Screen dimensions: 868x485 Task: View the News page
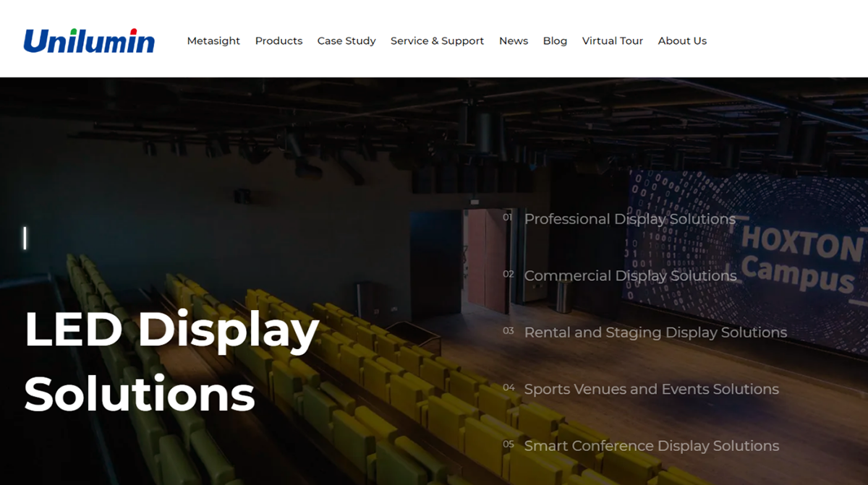[x=514, y=41]
